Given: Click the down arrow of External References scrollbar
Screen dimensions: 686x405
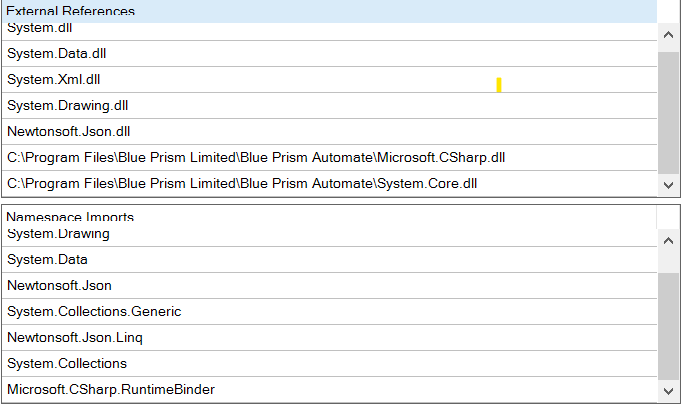Looking at the screenshot, I should coord(668,185).
